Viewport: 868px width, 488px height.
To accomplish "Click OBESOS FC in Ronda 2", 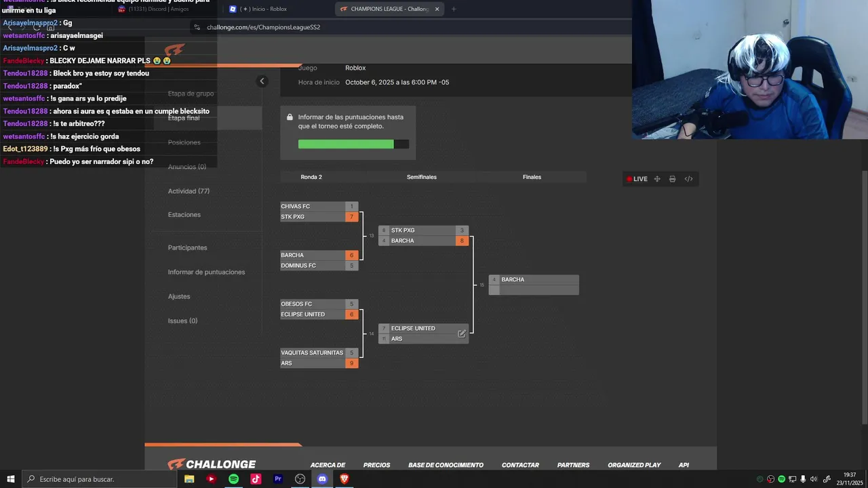I will (313, 304).
